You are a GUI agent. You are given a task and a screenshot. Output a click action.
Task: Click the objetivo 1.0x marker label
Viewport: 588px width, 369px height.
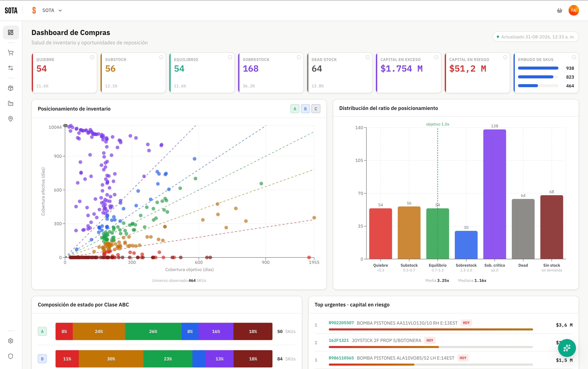(438, 124)
